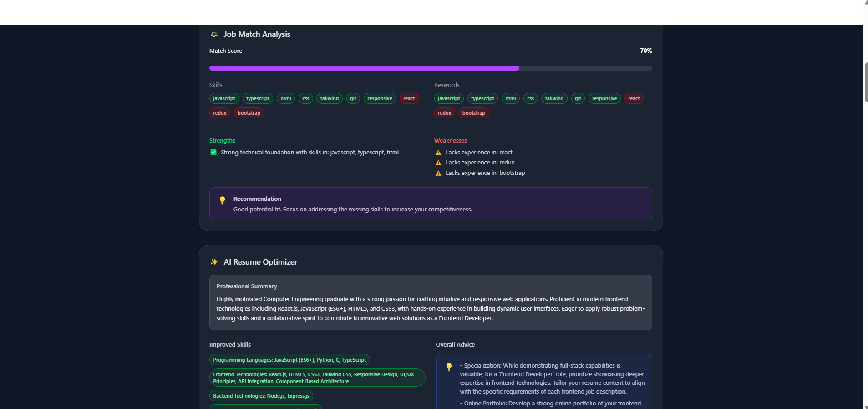Click the red 'Weaknesses' heading

coord(451,140)
